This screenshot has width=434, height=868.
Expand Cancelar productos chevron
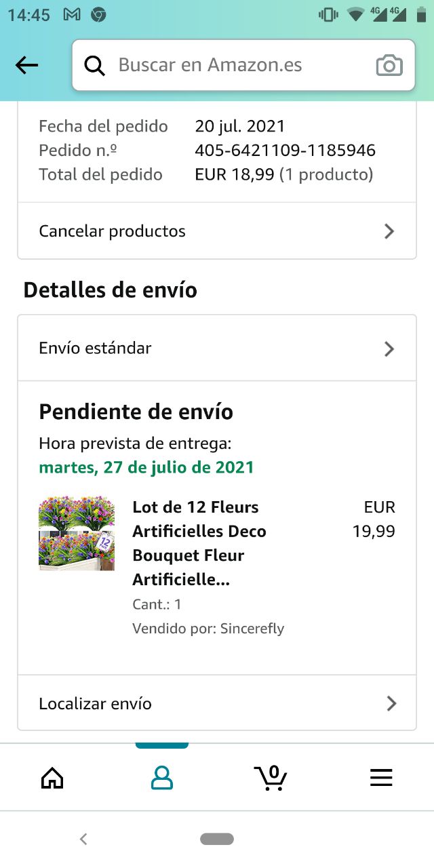coord(389,231)
